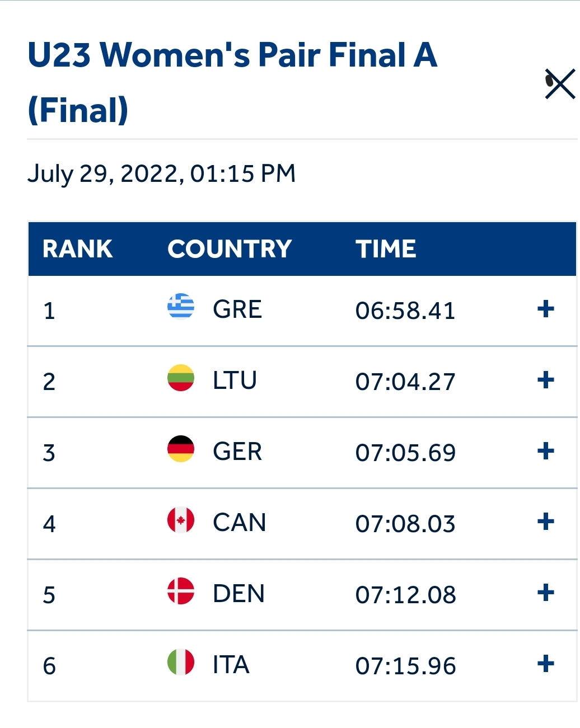Expand the DEN row plus icon
This screenshot has height=728, width=580.
tap(545, 593)
